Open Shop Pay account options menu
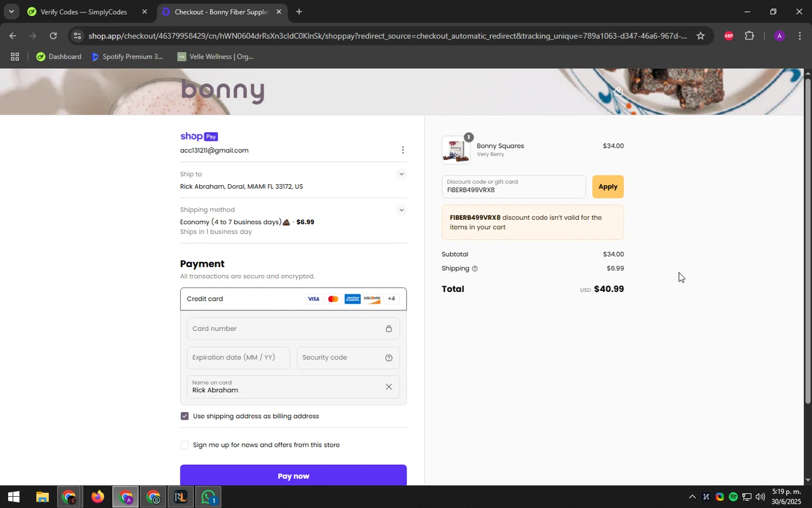Image resolution: width=812 pixels, height=508 pixels. [x=403, y=150]
